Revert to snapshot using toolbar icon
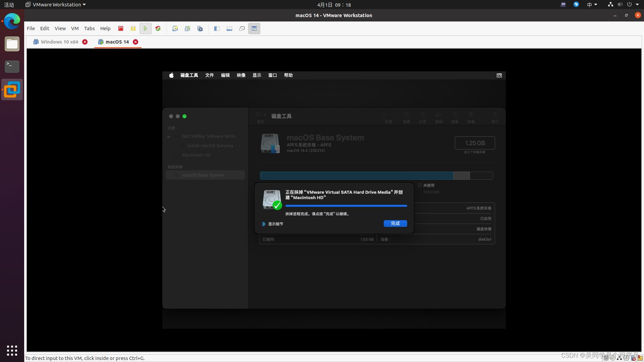644x362 pixels. (187, 28)
